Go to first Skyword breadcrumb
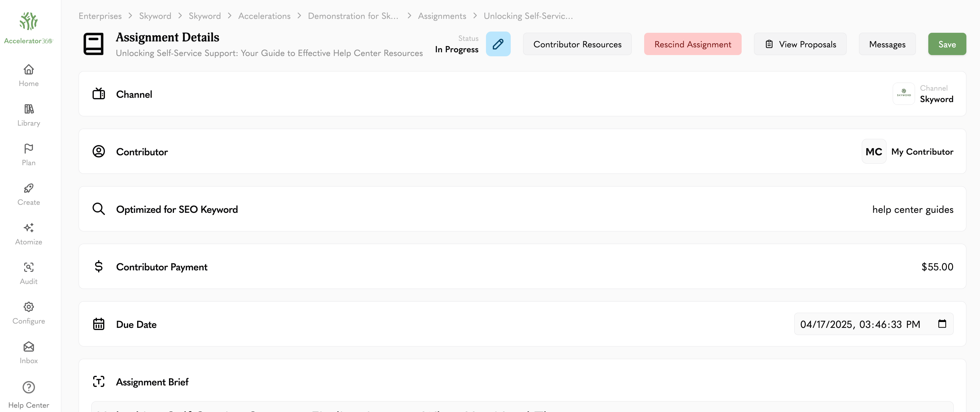 (x=155, y=16)
